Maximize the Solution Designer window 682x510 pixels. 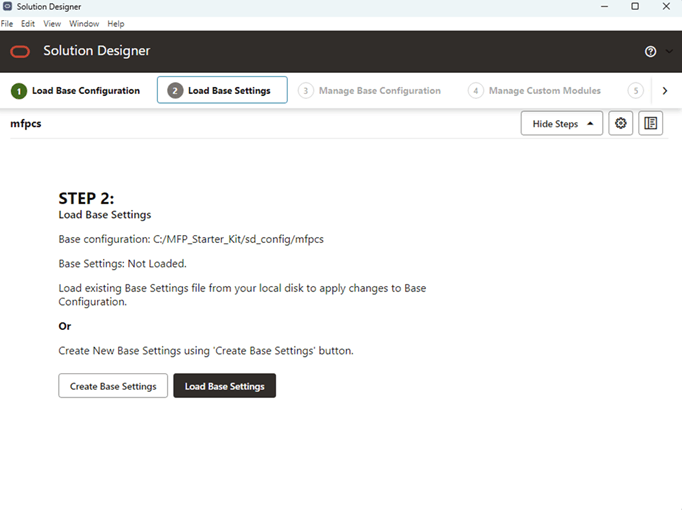[635, 7]
